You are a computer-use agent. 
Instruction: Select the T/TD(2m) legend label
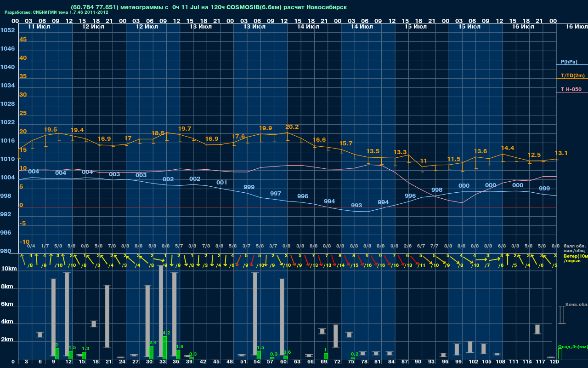tap(573, 75)
